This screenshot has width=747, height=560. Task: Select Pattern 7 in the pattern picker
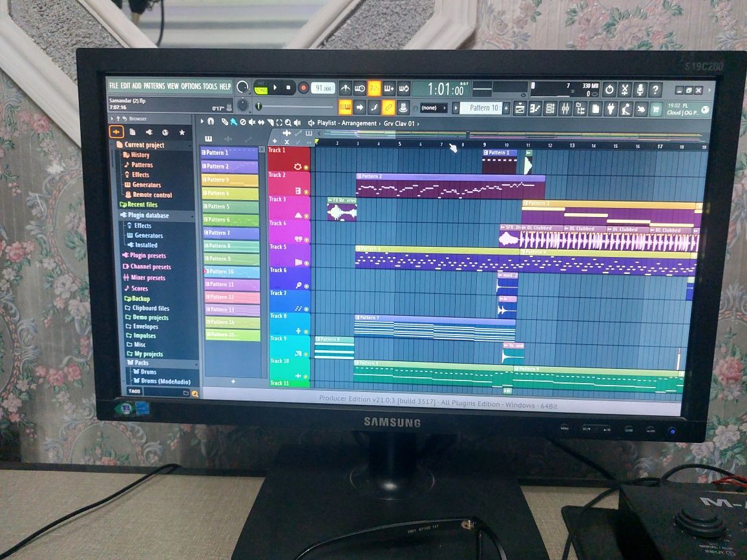point(230,233)
